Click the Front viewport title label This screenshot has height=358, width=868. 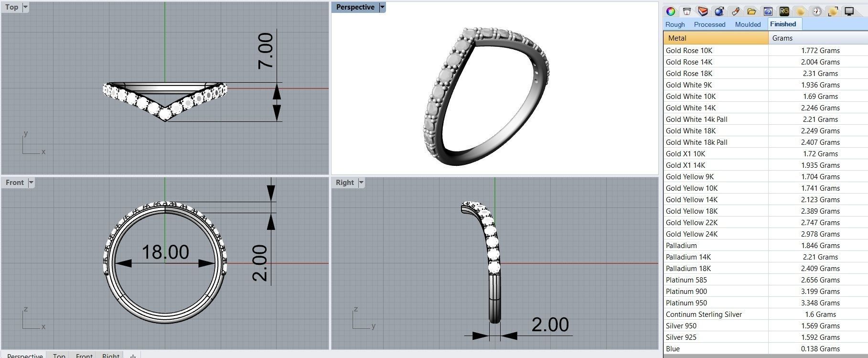(15, 183)
